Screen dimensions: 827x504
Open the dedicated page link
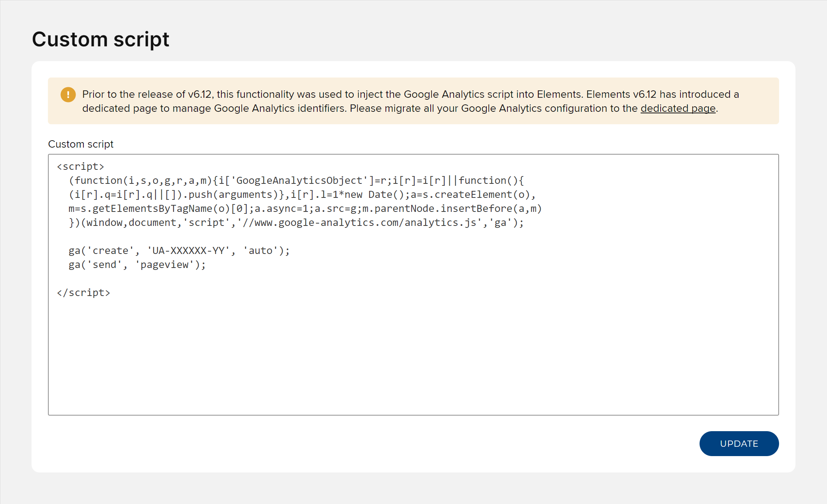click(x=678, y=108)
